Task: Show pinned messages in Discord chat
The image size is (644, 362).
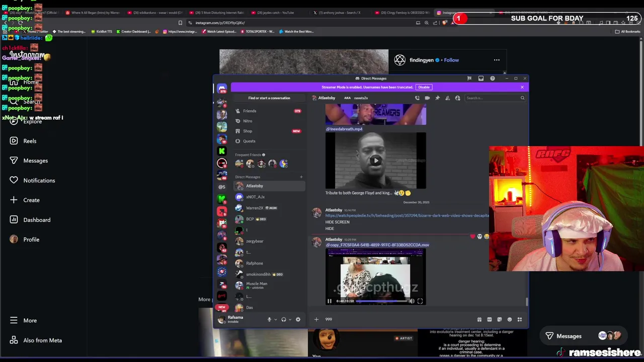Action: click(x=437, y=98)
